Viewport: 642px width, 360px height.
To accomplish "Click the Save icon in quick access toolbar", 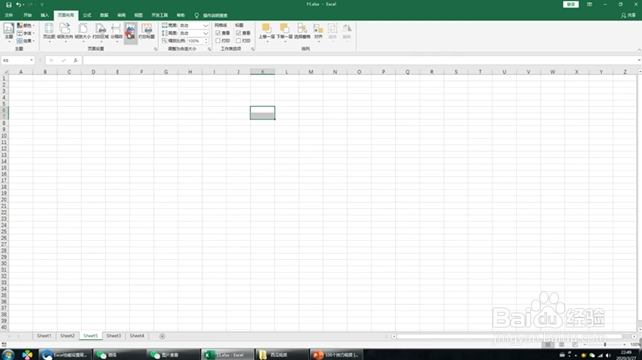I will pyautogui.click(x=9, y=5).
